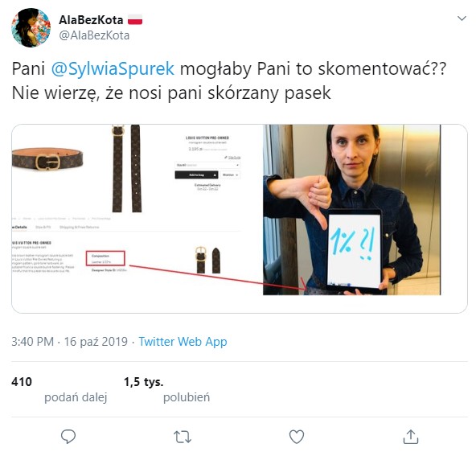Open AlaBezKota profile avatar picture

(x=31, y=27)
